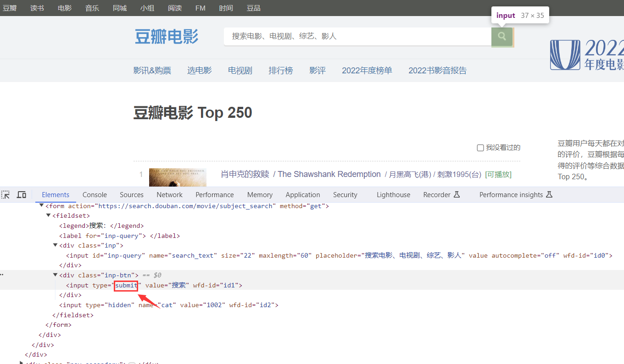Select the closing </fieldset> tag line
The height and width of the screenshot is (364, 624).
click(x=73, y=315)
